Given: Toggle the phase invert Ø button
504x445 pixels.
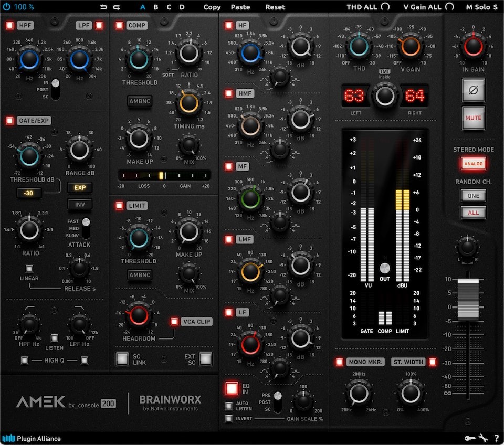Looking at the screenshot, I should tap(473, 90).
